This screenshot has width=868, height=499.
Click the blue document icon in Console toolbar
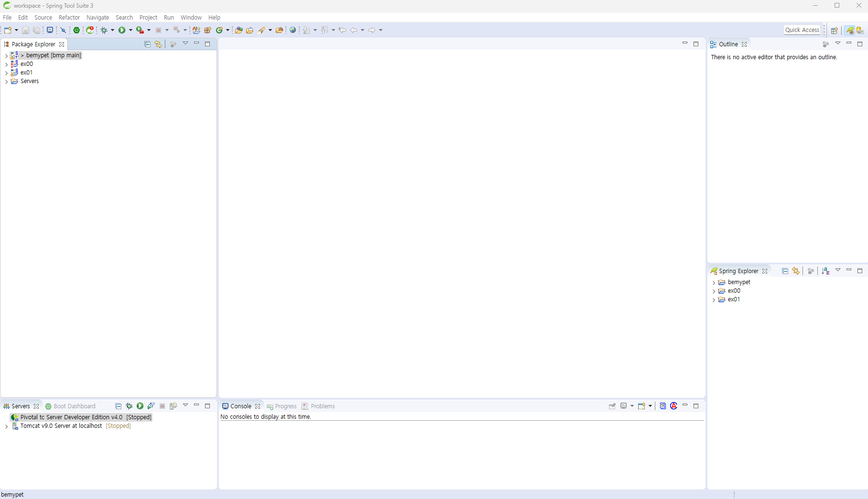[x=663, y=406]
